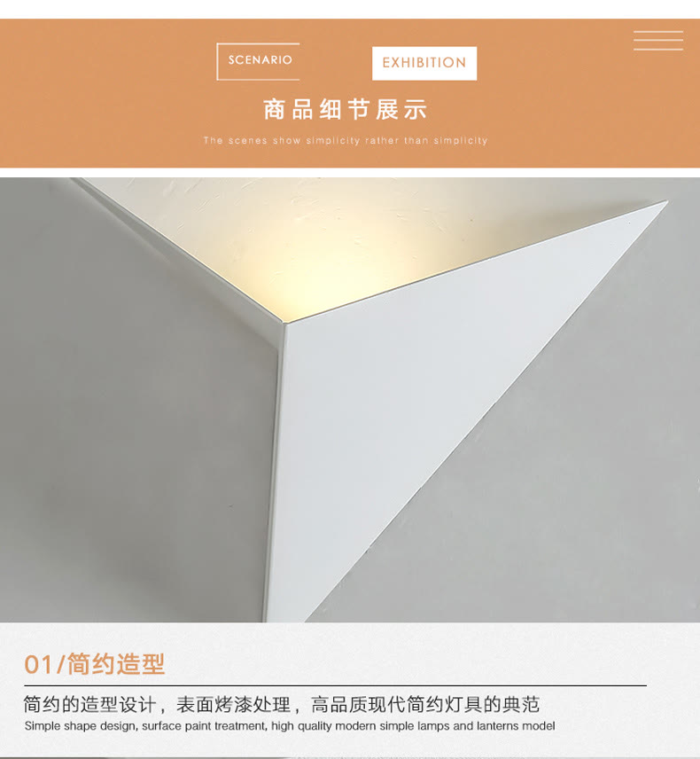This screenshot has height=759, width=700.
Task: Click the 高品质现代简约灯具的典范 phrase
Action: pyautogui.click(x=424, y=704)
